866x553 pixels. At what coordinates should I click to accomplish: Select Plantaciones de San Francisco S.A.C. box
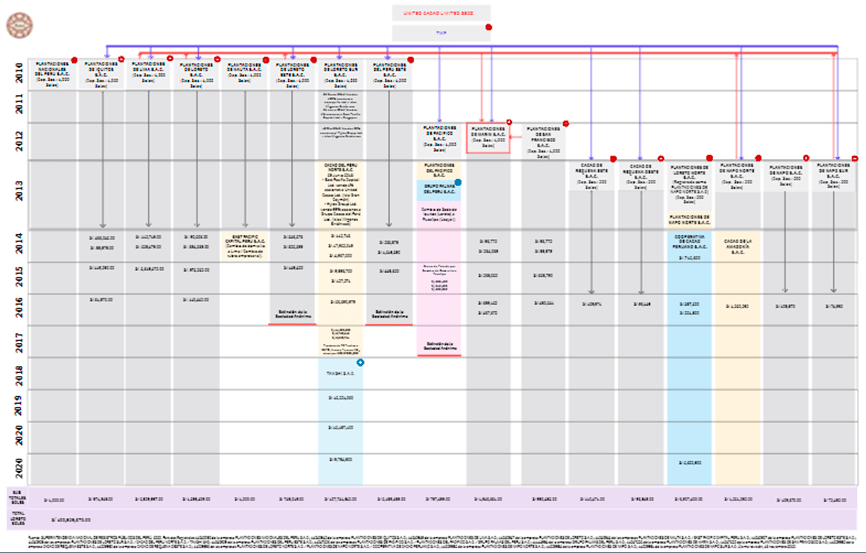[543, 141]
